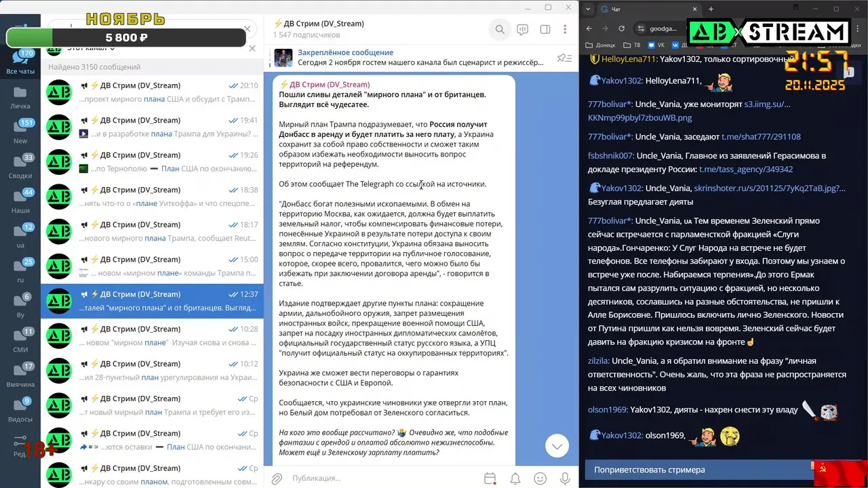Image resolution: width=868 pixels, height=488 pixels.
Task: Open search result from 18:17
Action: 152,231
